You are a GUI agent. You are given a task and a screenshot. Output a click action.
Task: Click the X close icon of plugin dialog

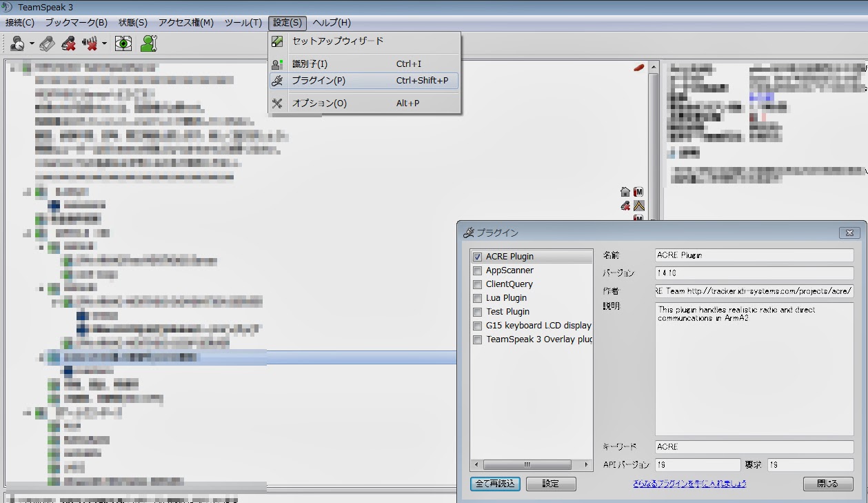(849, 233)
